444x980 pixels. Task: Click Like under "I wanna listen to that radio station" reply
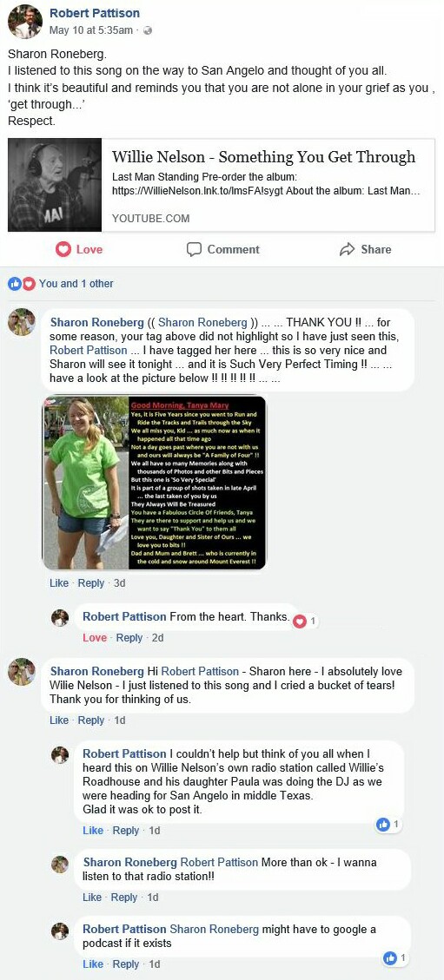tap(92, 898)
